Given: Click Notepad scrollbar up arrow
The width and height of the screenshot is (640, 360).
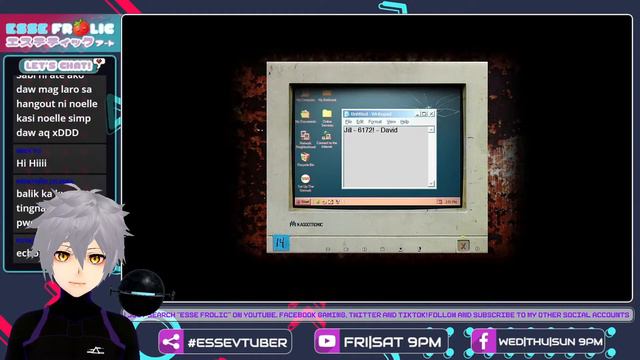Looking at the screenshot, I should (431, 129).
